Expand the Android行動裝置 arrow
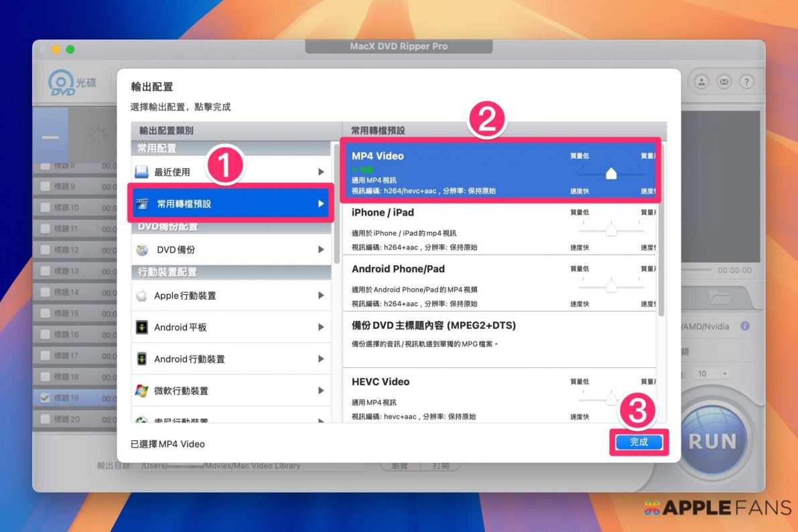 pyautogui.click(x=321, y=359)
